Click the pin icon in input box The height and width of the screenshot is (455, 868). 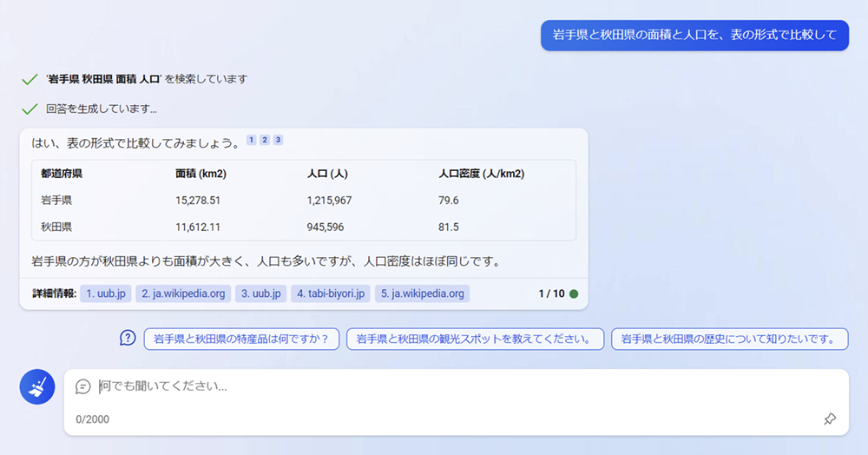pyautogui.click(x=829, y=419)
